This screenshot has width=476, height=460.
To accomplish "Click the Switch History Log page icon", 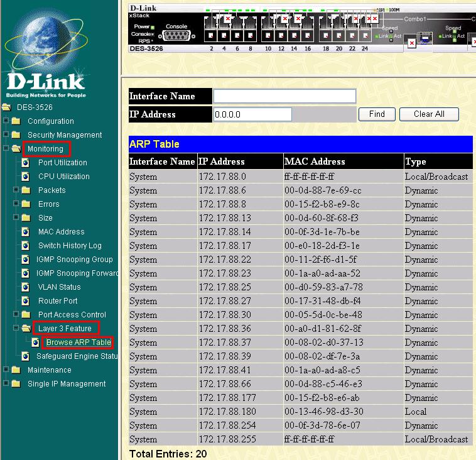I will (26, 246).
